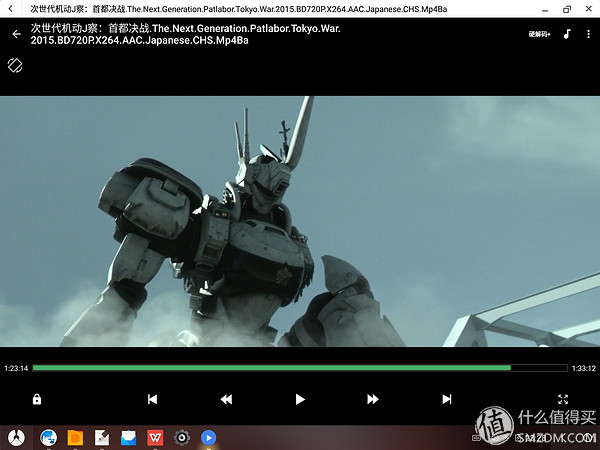
Task: Rewind the video
Action: pyautogui.click(x=226, y=399)
